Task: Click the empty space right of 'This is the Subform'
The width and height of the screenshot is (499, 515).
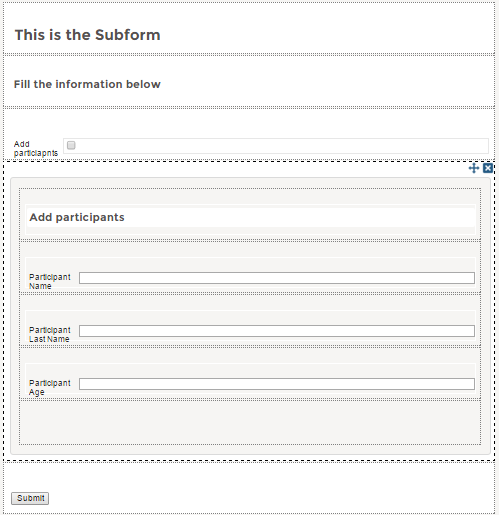Action: tap(327, 35)
